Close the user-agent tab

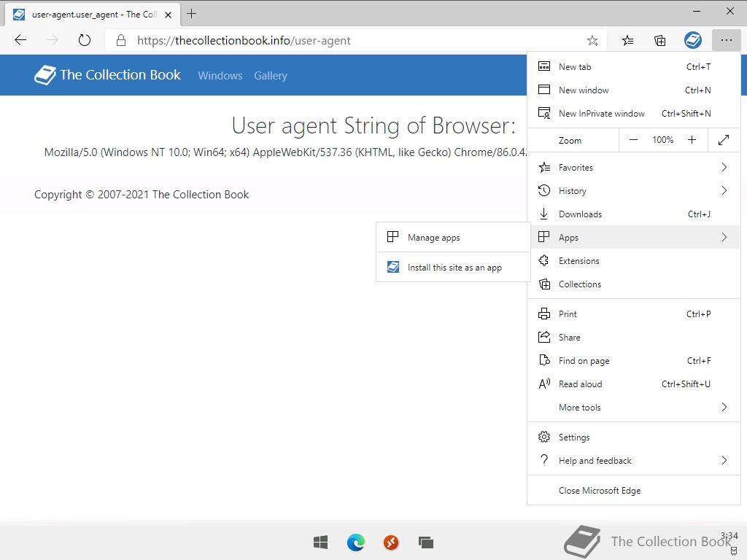(x=169, y=15)
